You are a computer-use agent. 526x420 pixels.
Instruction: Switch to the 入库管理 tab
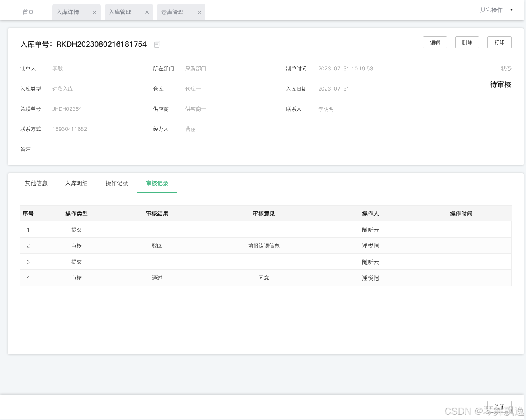click(120, 12)
